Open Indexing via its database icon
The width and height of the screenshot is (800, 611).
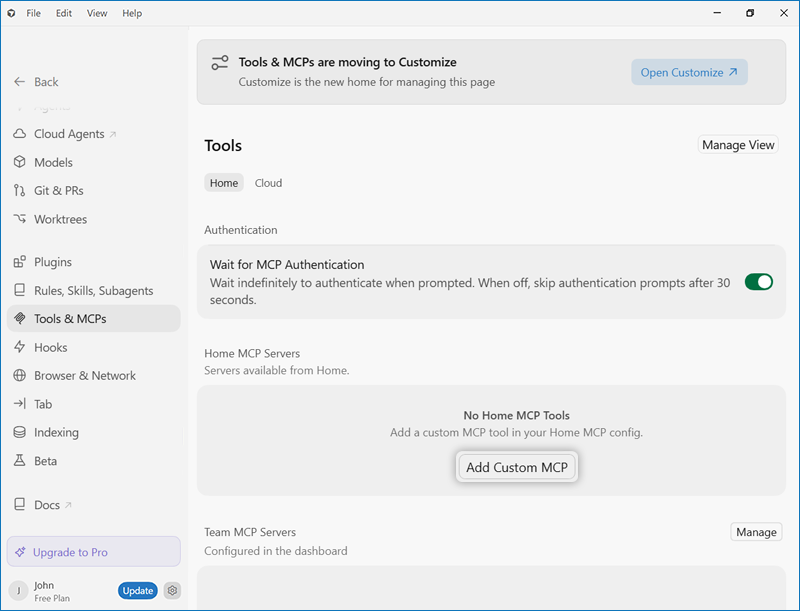tap(19, 432)
